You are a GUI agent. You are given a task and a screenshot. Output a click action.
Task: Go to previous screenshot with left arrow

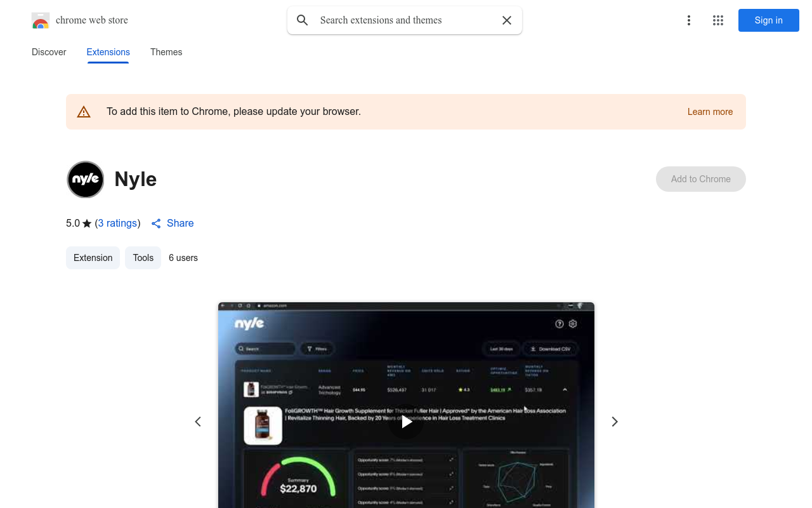coord(198,422)
